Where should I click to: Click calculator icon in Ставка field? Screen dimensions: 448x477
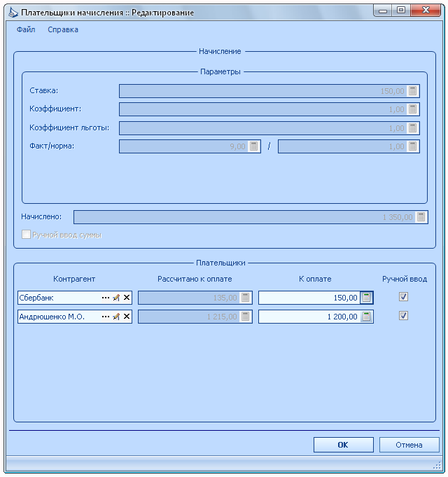[x=413, y=91]
